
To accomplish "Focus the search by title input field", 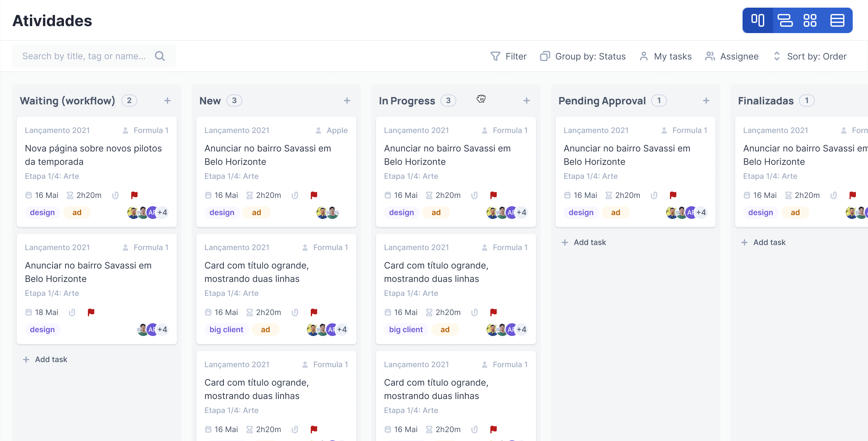I will 84,56.
